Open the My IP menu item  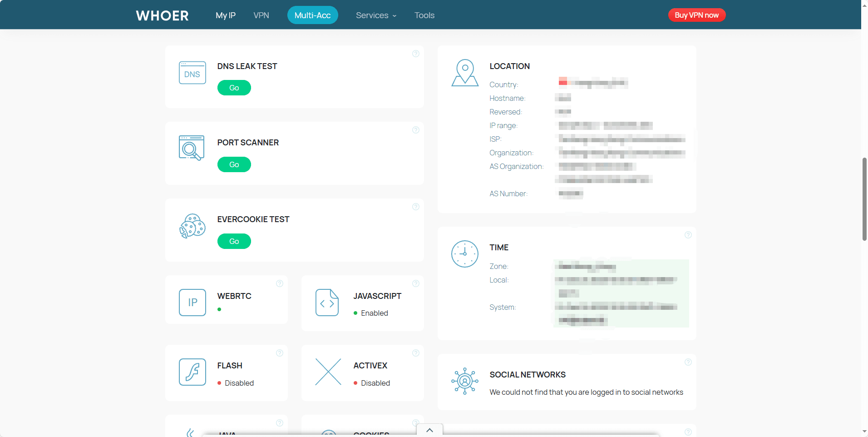coord(226,15)
